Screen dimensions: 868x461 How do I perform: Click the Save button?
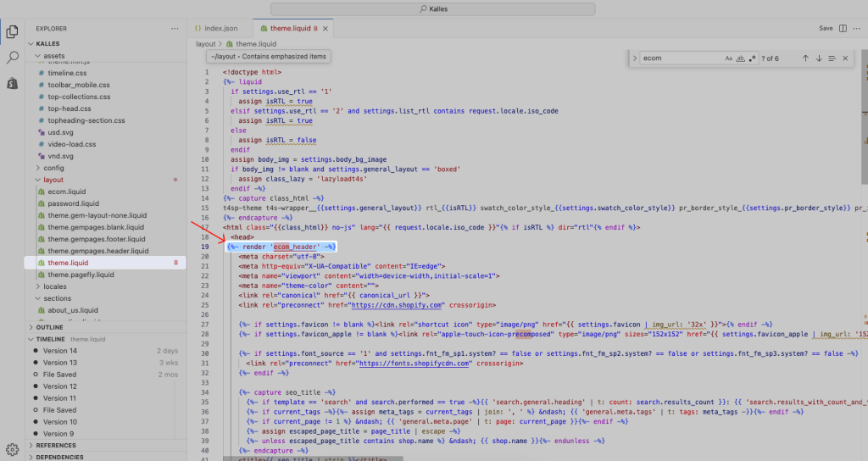[826, 29]
